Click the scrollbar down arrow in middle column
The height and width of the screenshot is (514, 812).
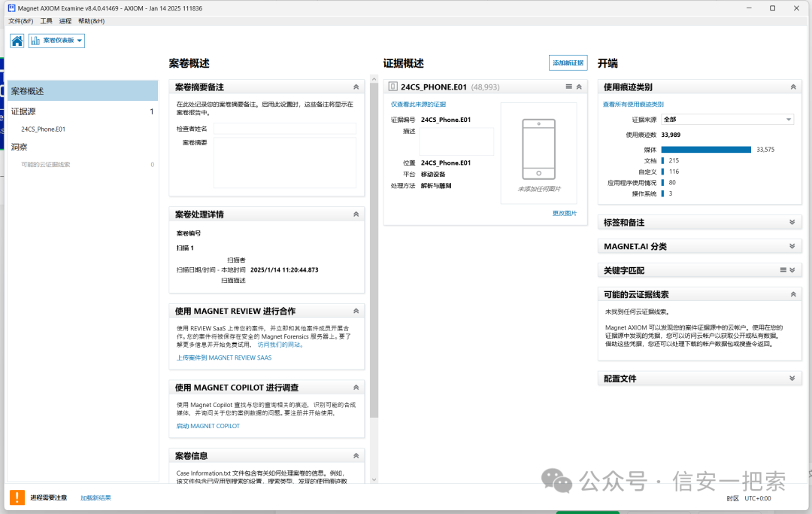pos(374,480)
